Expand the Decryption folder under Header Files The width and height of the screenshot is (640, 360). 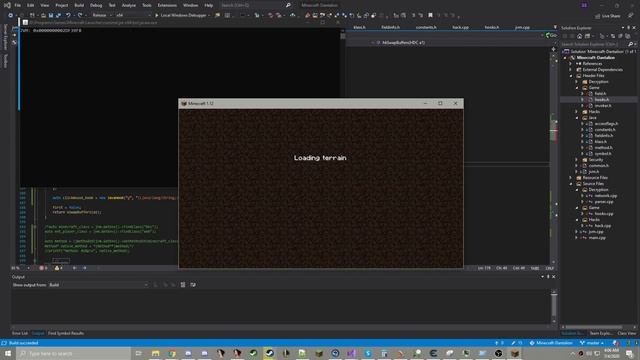pyautogui.click(x=577, y=82)
